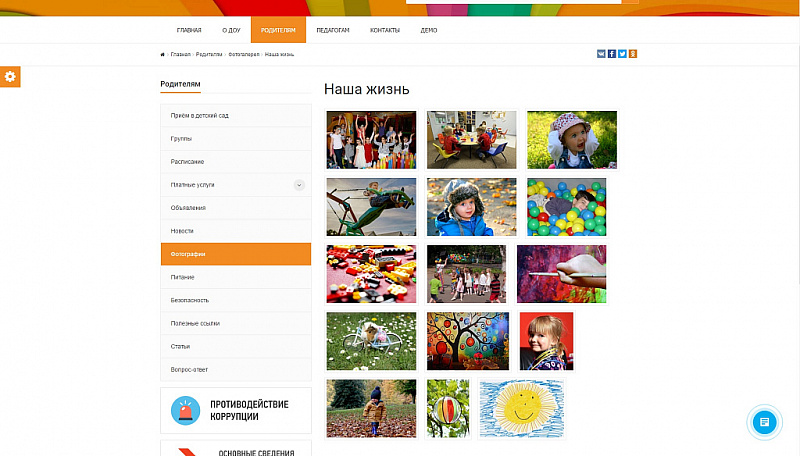The image size is (800, 456).
Task: Click the Наша жизнь breadcrumb text
Action: (279, 54)
